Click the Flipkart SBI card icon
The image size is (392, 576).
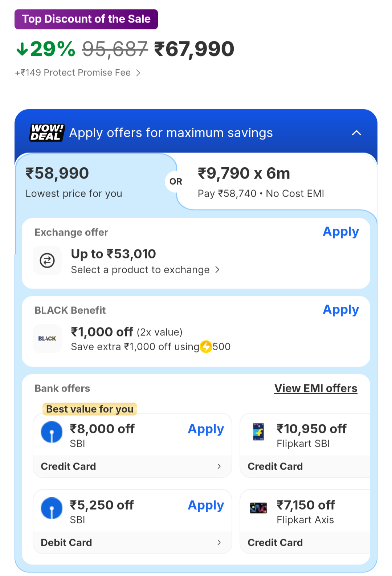point(258,432)
